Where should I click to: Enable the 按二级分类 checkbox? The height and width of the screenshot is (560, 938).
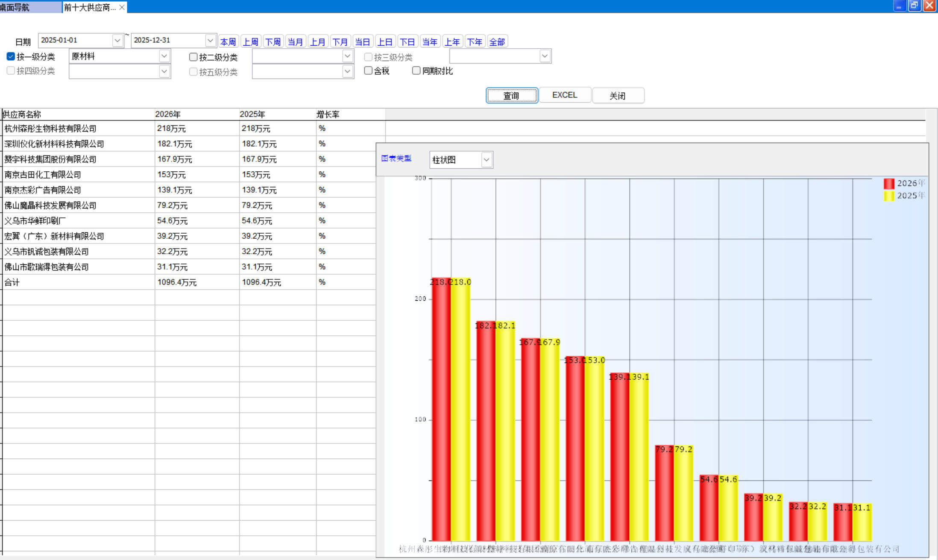pyautogui.click(x=193, y=57)
